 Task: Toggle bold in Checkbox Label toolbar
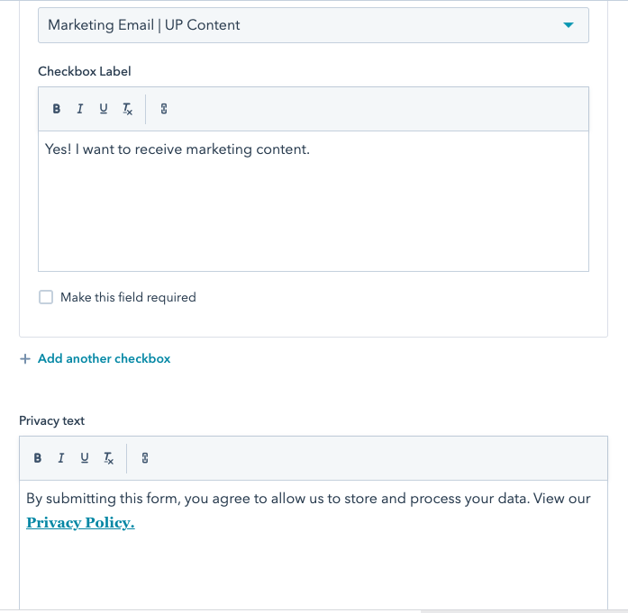56,109
